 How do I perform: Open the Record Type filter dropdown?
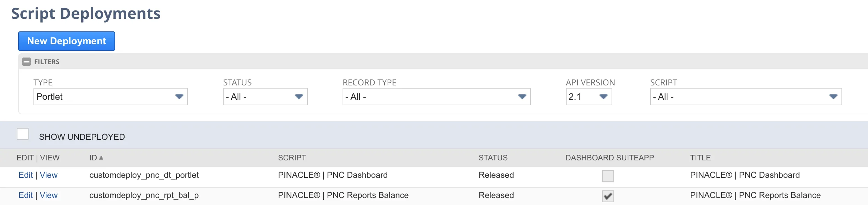pos(436,97)
